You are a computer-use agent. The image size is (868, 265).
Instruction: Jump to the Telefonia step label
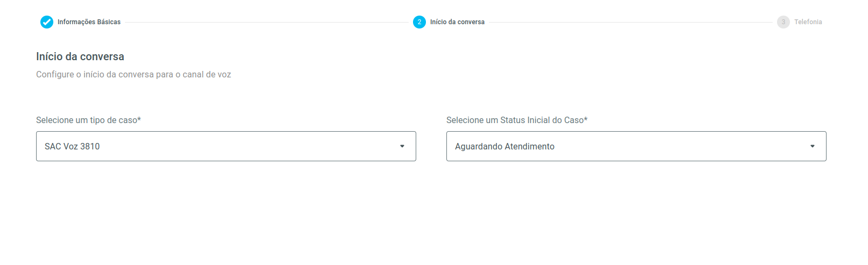click(x=808, y=22)
